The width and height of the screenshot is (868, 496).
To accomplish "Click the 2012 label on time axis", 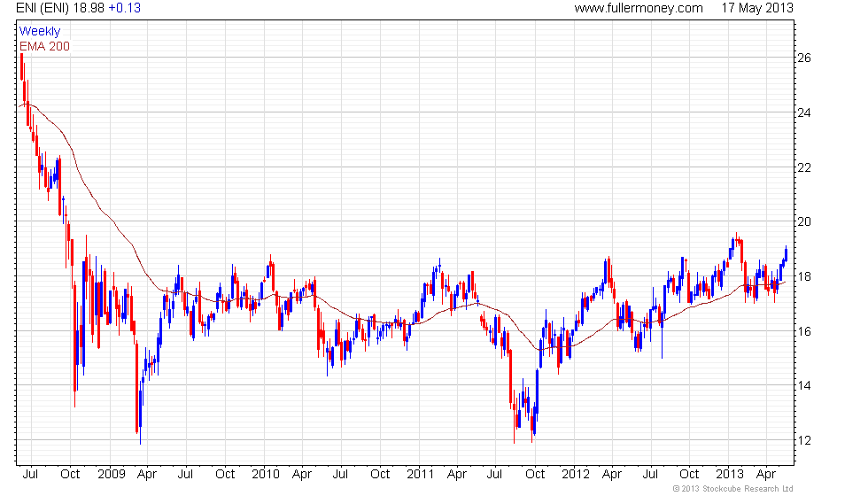I will pos(576,474).
